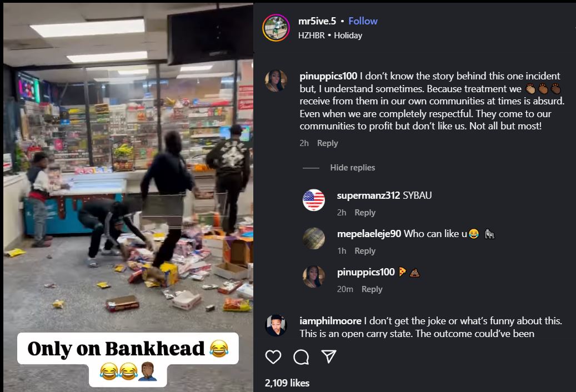This screenshot has width=576, height=392.
Task: Open mr5ive.5 profile picture story ring
Action: (x=276, y=28)
